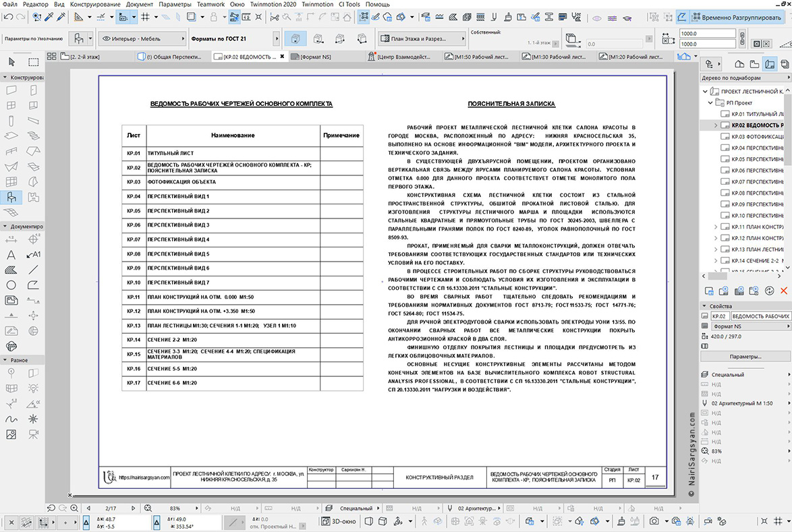The image size is (792, 532).
Task: Go to previous layout arrow
Action: click(88, 508)
